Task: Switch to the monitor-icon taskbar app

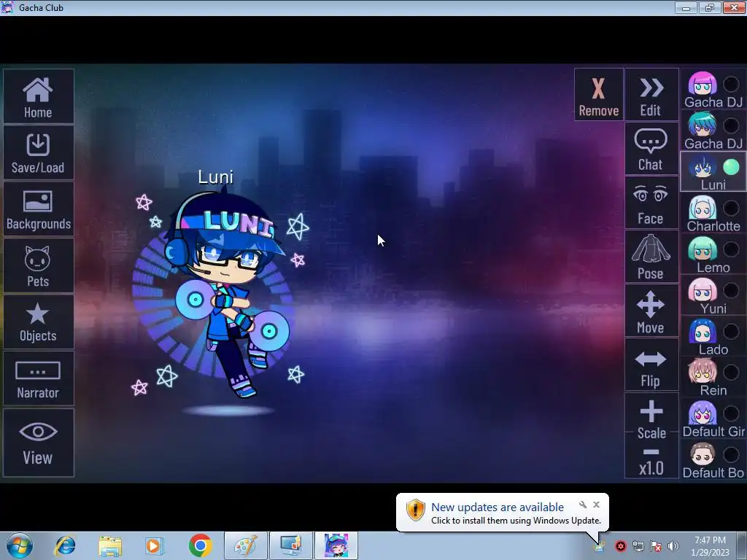Action: click(x=291, y=545)
